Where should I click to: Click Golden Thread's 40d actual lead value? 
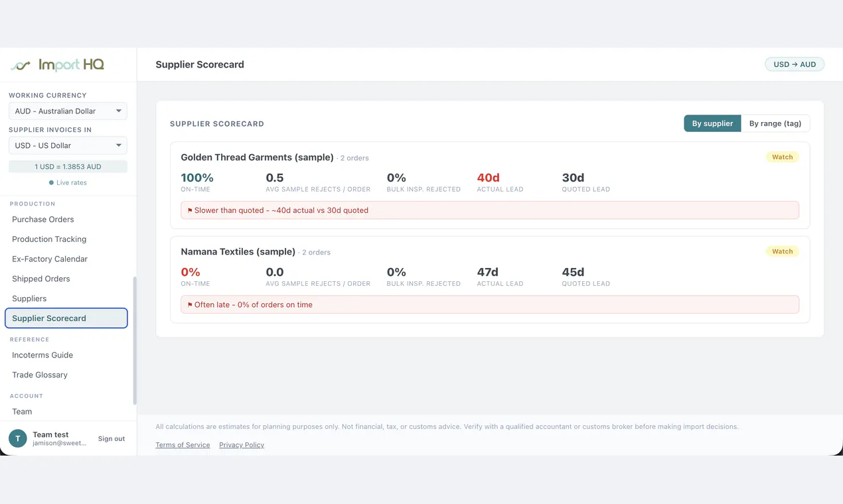click(488, 178)
